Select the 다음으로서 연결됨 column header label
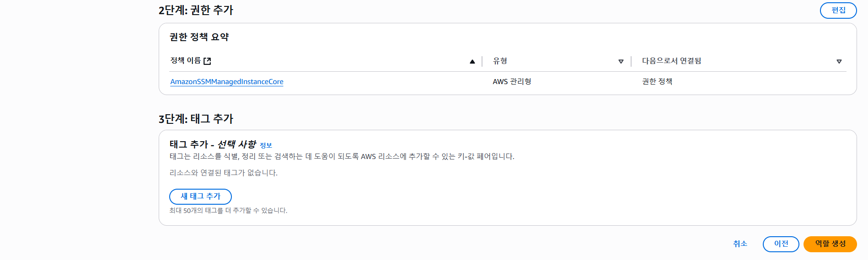 (671, 61)
